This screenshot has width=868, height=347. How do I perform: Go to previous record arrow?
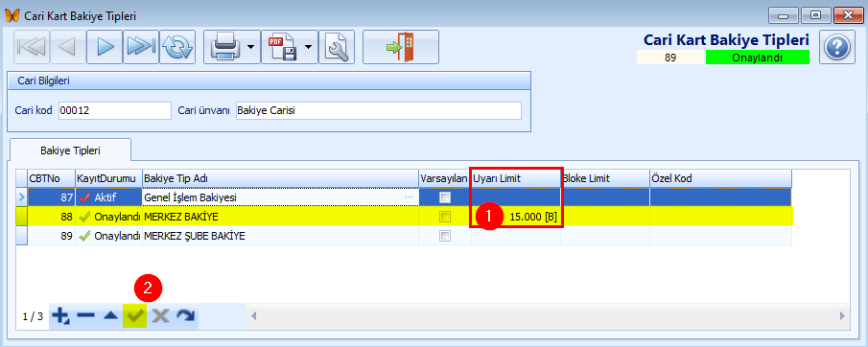(x=68, y=48)
